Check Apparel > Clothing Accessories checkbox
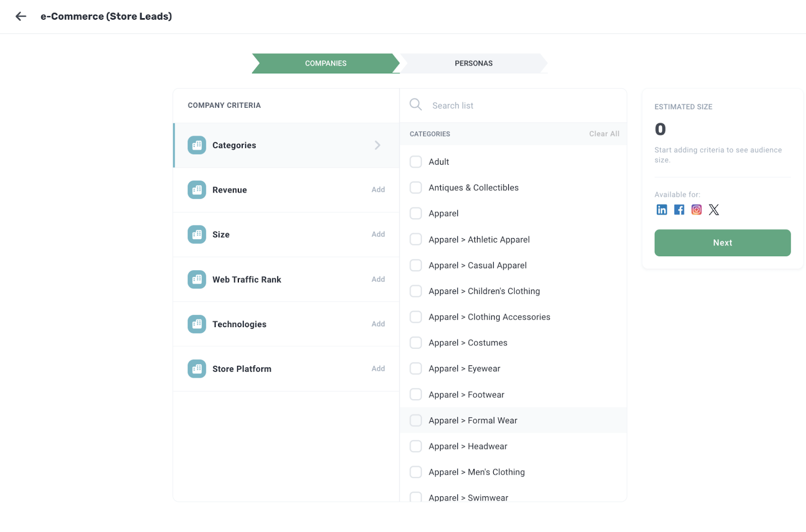 (x=416, y=317)
